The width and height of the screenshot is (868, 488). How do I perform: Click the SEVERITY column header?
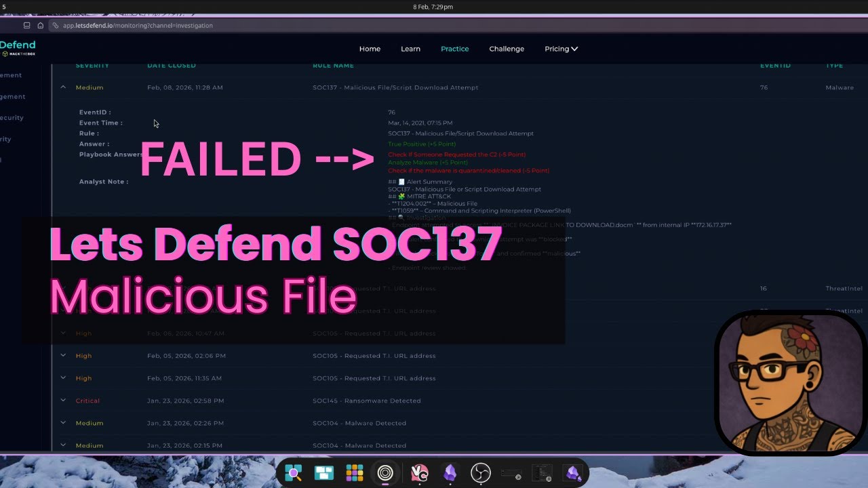[x=92, y=66]
